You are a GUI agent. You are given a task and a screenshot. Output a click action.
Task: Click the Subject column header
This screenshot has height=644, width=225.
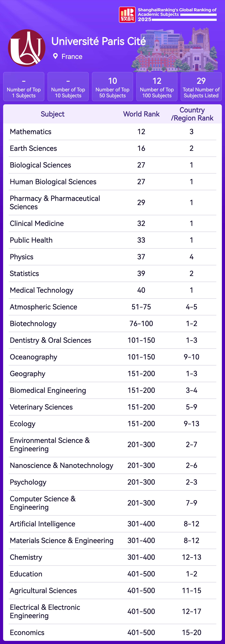52,114
